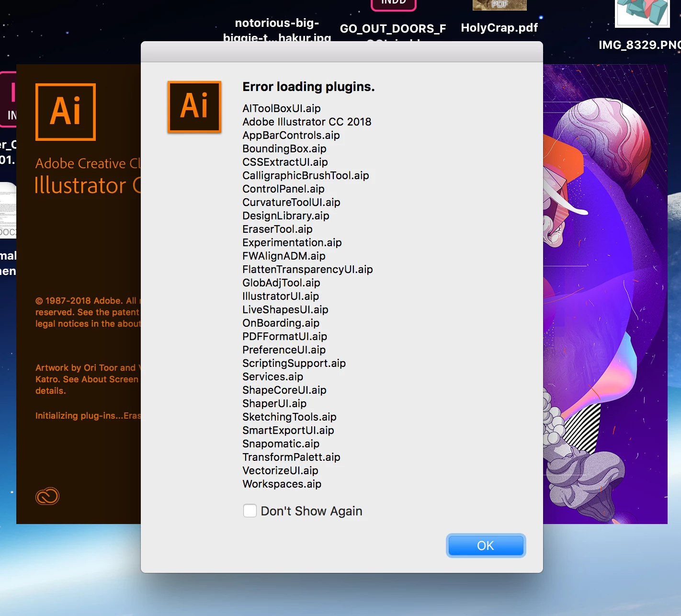Click SmartExportUI.aip in the list

point(288,430)
